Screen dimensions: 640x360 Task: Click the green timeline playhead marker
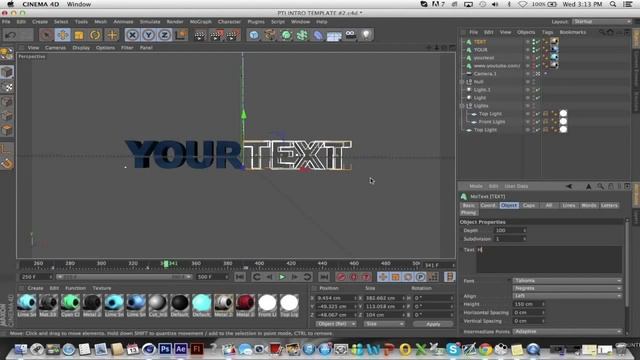tap(166, 264)
